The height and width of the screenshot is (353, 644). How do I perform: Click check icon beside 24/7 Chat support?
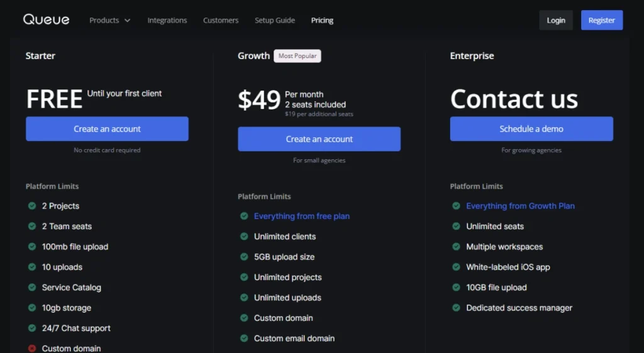coord(32,328)
